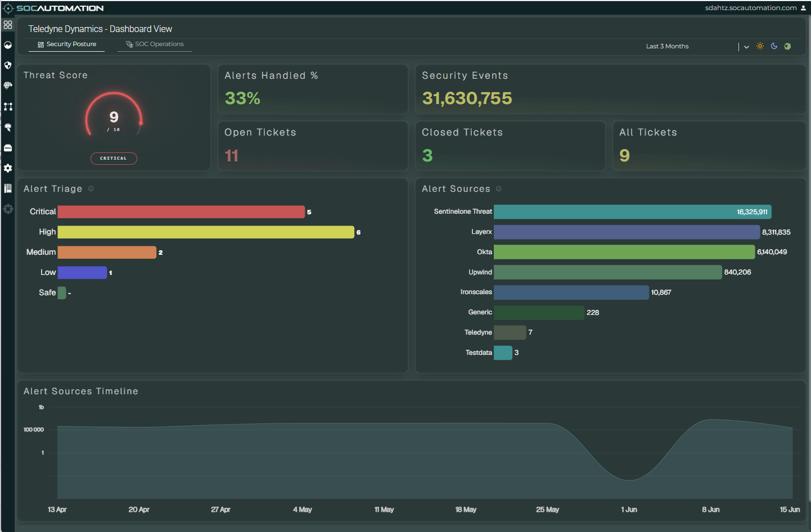
Task: Show Alert Triage info tooltip icon
Action: click(91, 189)
